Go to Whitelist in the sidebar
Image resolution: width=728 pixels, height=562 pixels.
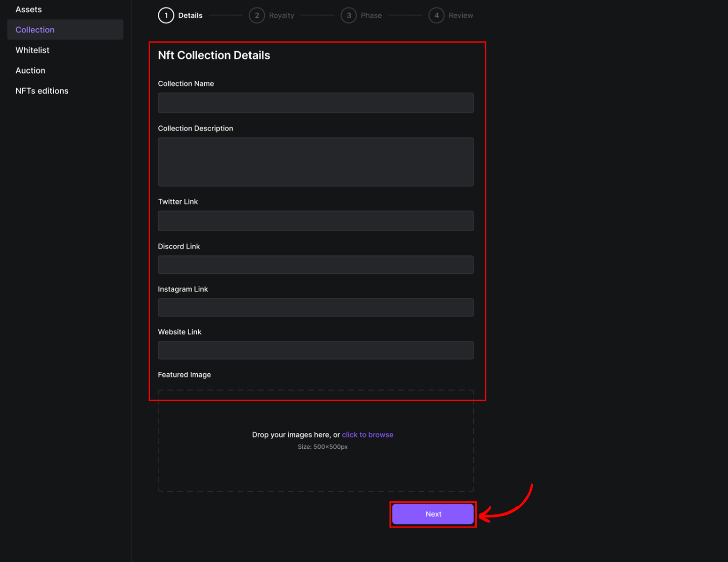pyautogui.click(x=32, y=50)
